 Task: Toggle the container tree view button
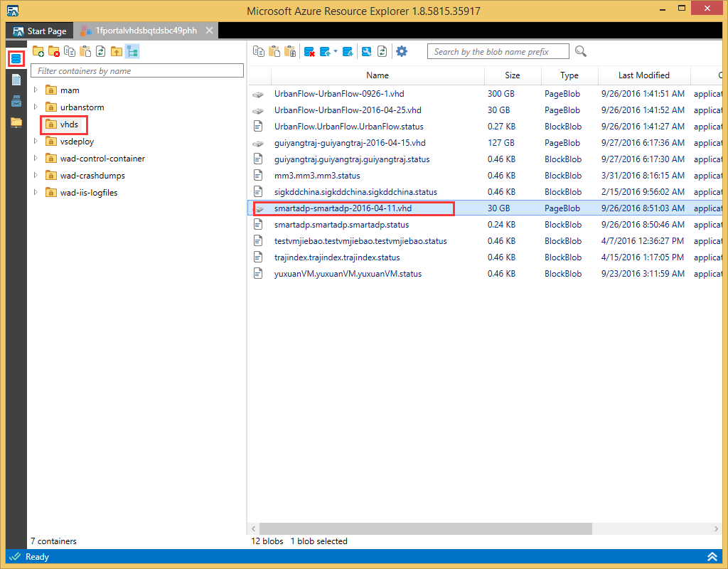132,51
